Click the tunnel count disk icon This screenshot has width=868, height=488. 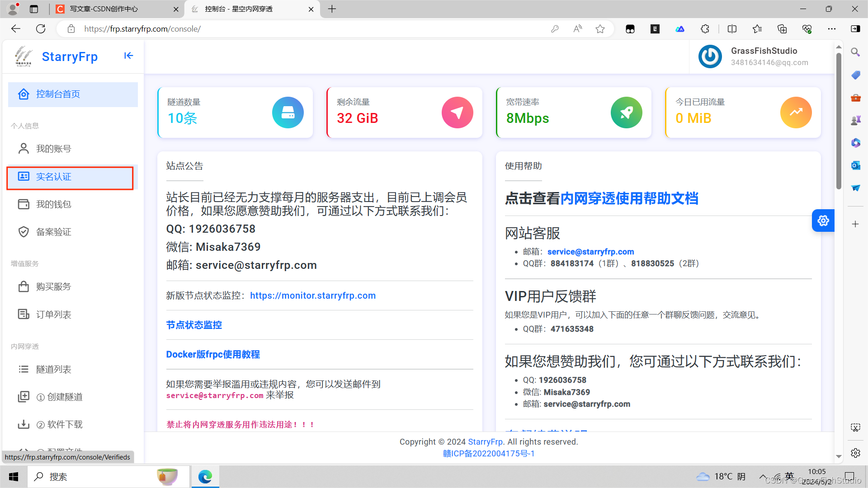288,113
